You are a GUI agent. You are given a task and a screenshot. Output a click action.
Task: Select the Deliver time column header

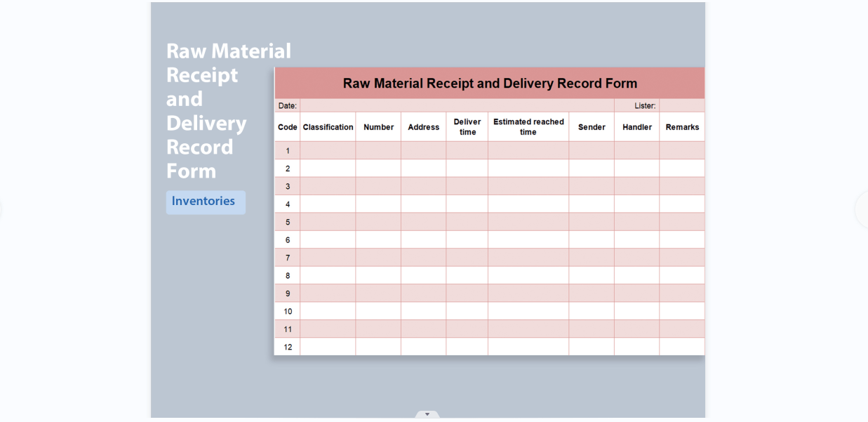[x=467, y=127]
